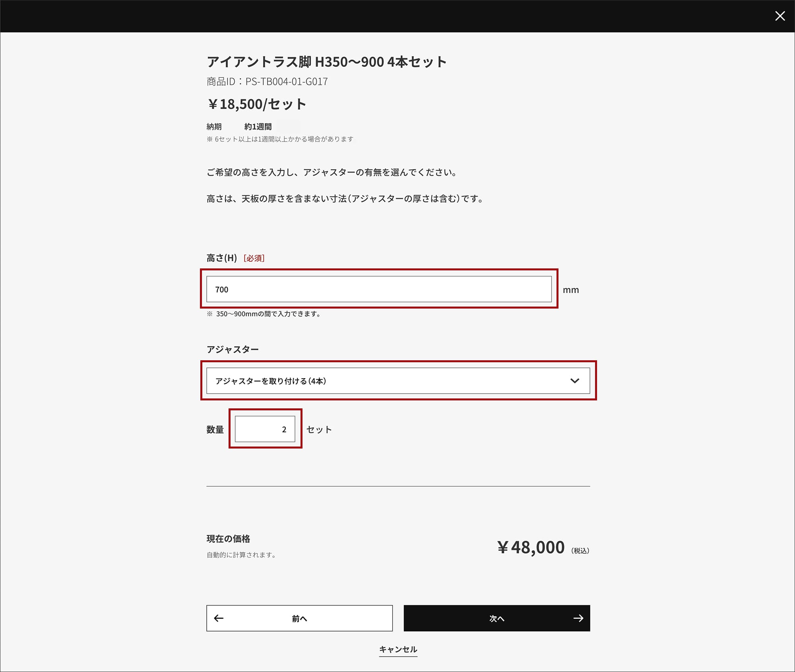Image resolution: width=795 pixels, height=672 pixels.
Task: Click the ¥48,000 current price total
Action: coord(531,547)
